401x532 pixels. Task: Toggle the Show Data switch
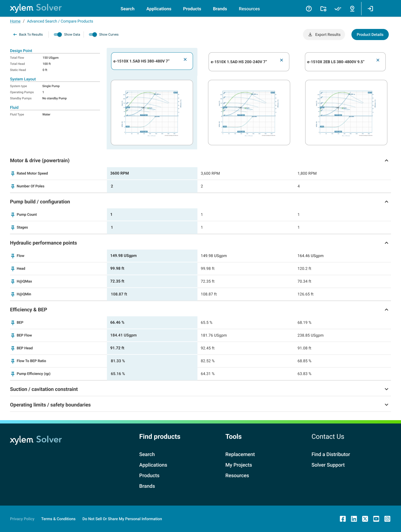pyautogui.click(x=58, y=35)
